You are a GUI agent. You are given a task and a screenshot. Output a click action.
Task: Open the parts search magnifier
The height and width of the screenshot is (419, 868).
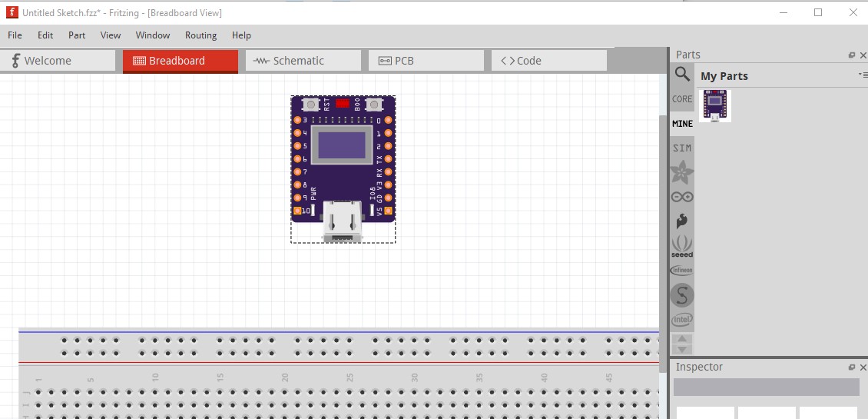[681, 74]
